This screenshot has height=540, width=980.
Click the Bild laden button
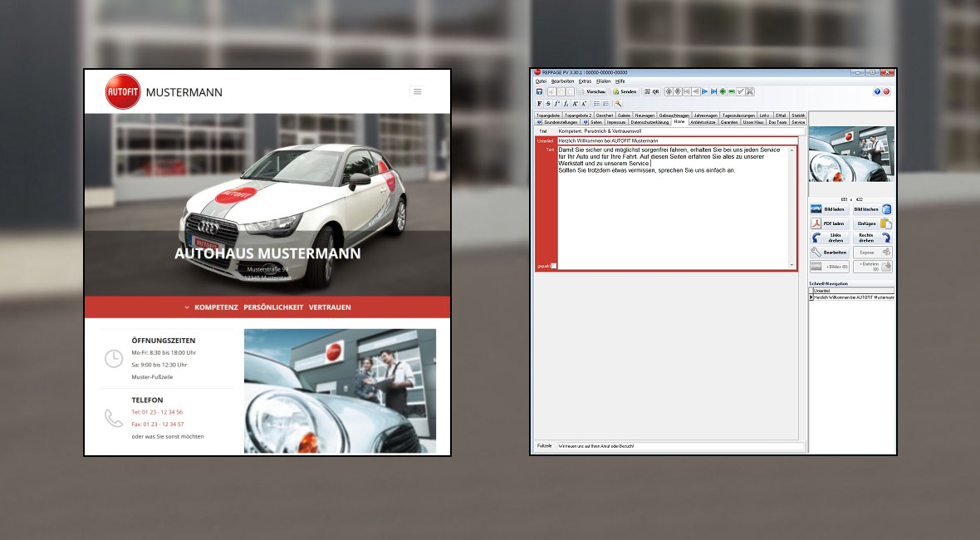click(x=828, y=209)
